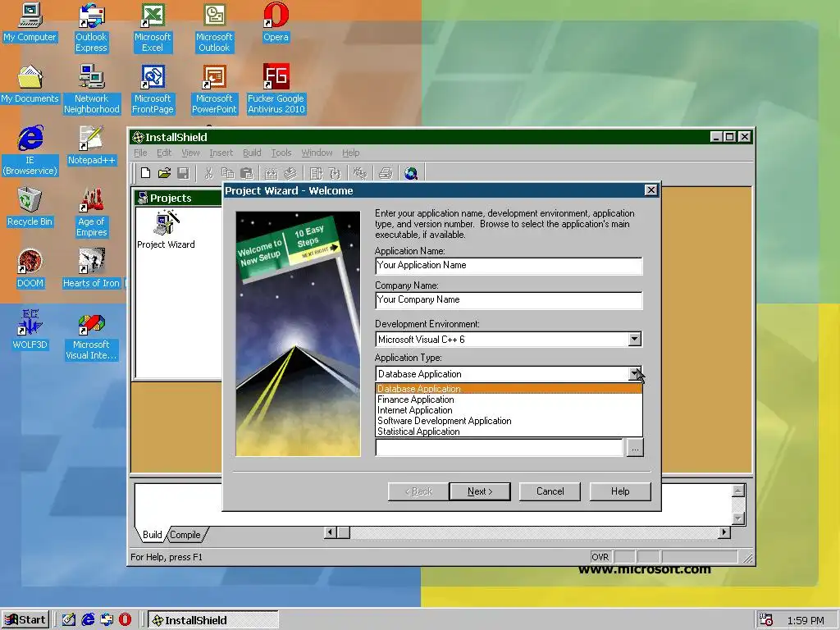Click in the Application Name field
The width and height of the screenshot is (840, 630).
click(509, 266)
